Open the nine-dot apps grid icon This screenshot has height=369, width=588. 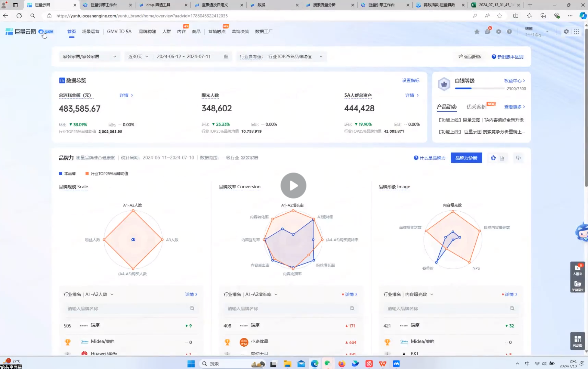pyautogui.click(x=576, y=32)
